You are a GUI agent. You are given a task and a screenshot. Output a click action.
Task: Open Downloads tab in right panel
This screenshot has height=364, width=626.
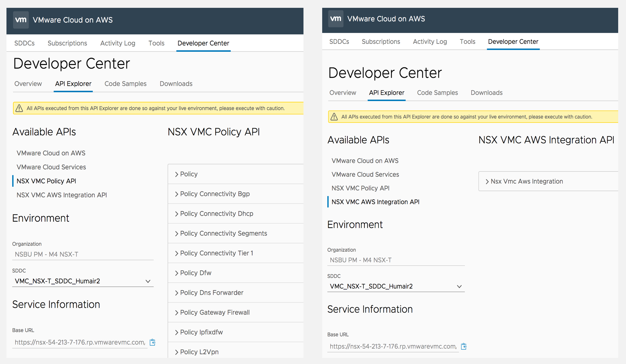[x=486, y=93]
